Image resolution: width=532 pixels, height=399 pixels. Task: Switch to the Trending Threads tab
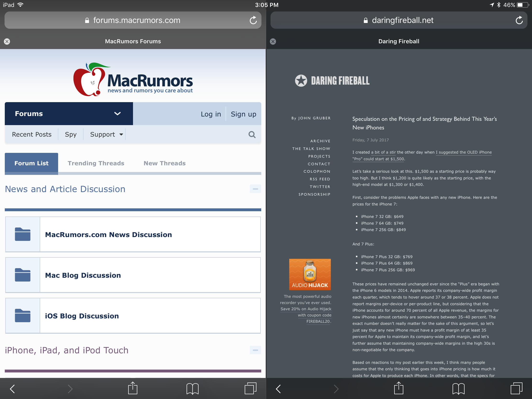point(96,163)
